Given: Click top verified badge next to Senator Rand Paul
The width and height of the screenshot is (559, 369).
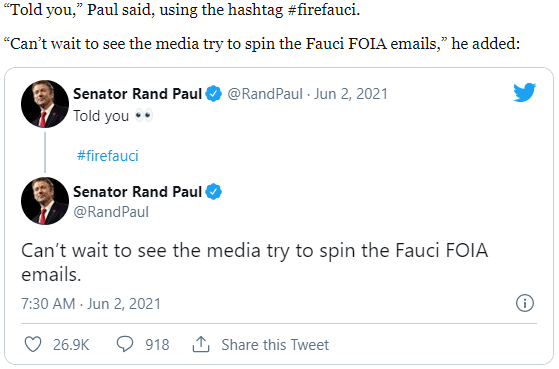Looking at the screenshot, I should (x=214, y=94).
